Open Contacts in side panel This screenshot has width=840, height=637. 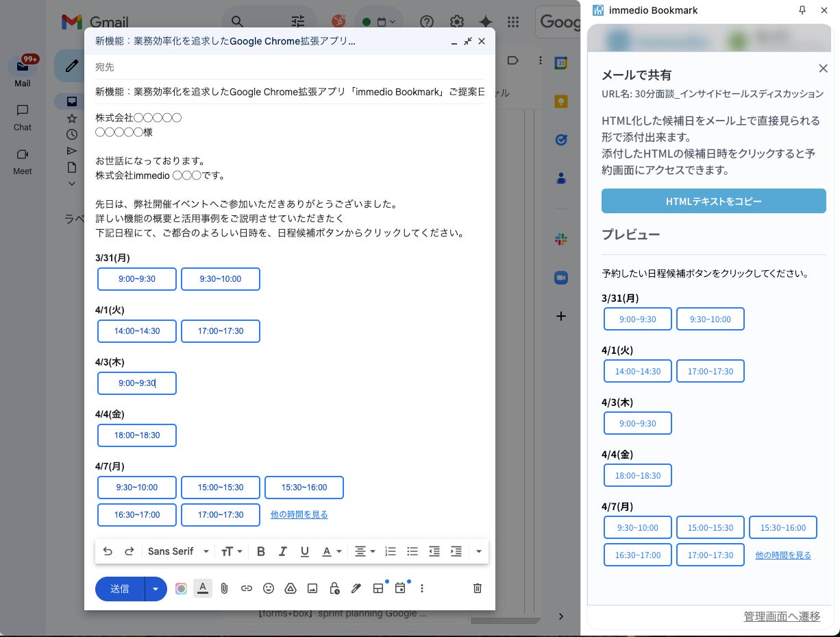561,178
